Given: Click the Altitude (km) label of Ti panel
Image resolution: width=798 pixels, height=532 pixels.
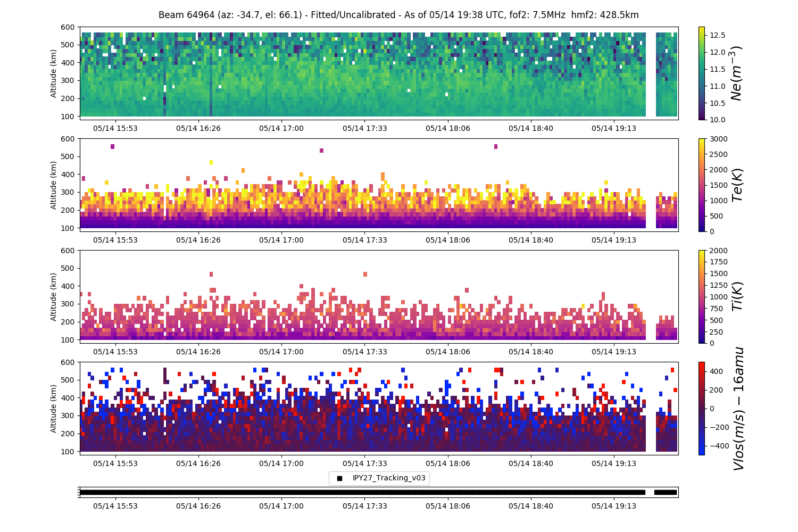Looking at the screenshot, I should coord(54,296).
